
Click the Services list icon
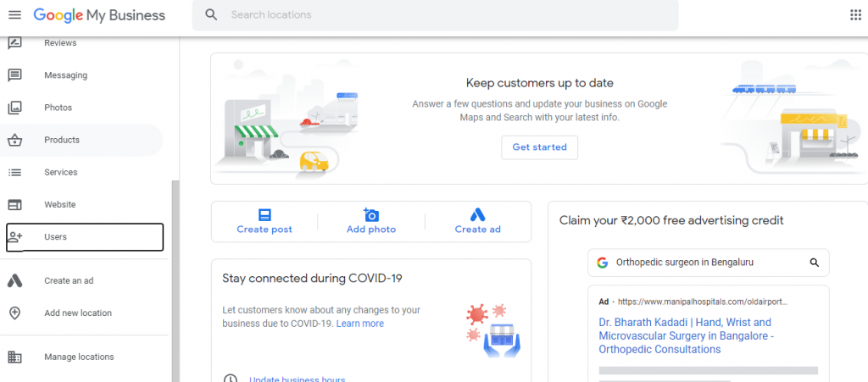click(x=15, y=173)
